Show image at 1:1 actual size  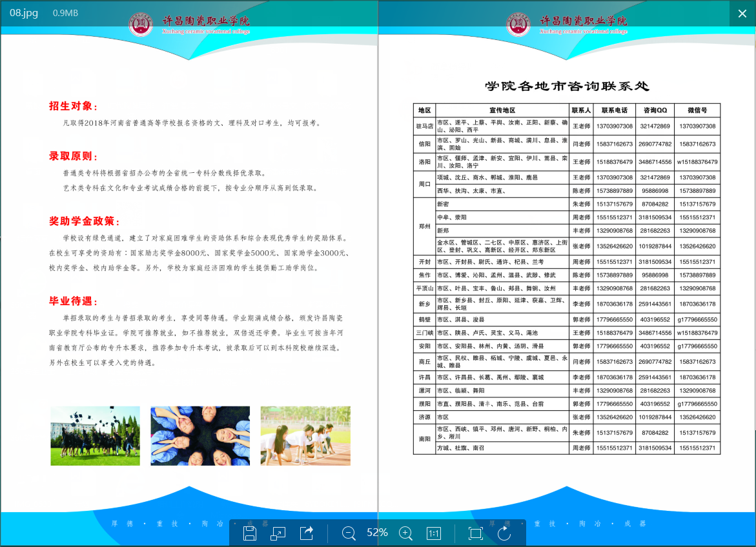[434, 533]
